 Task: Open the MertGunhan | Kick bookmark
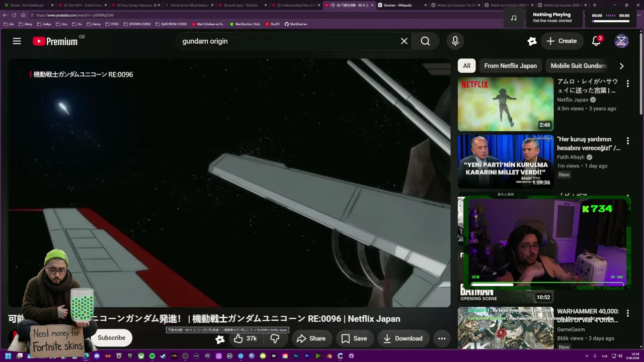245,24
